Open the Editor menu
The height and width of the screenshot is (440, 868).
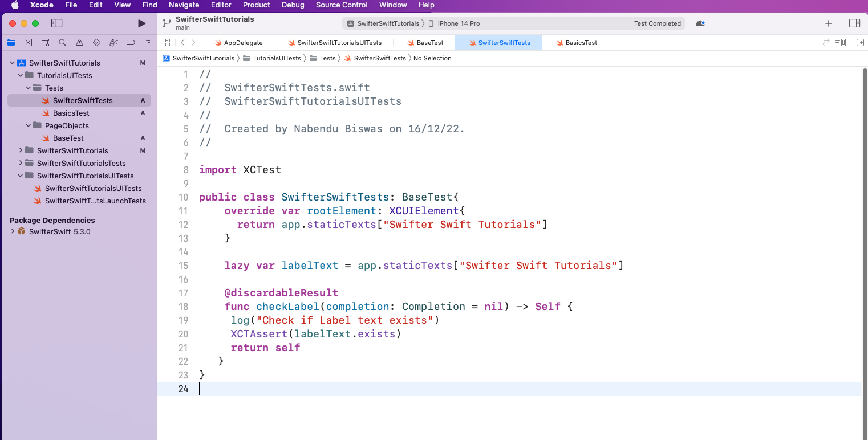click(221, 5)
